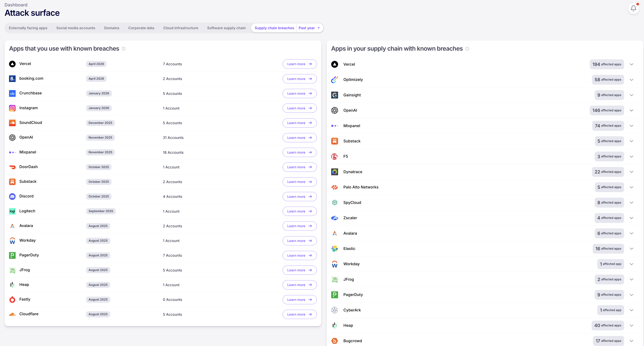Click the Fastly logo icon
This screenshot has height=346, width=644.
[12, 299]
